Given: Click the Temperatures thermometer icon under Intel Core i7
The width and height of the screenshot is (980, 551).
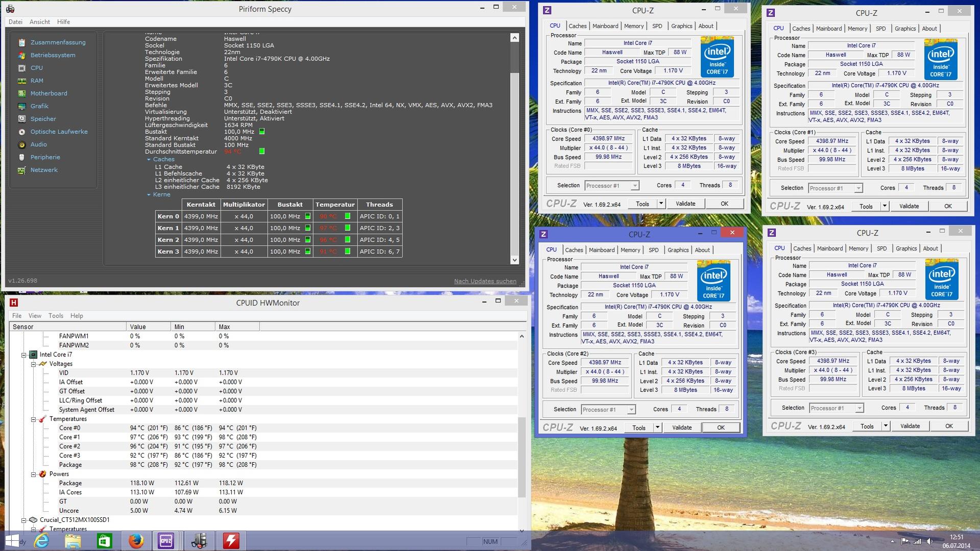Looking at the screenshot, I should click(43, 419).
